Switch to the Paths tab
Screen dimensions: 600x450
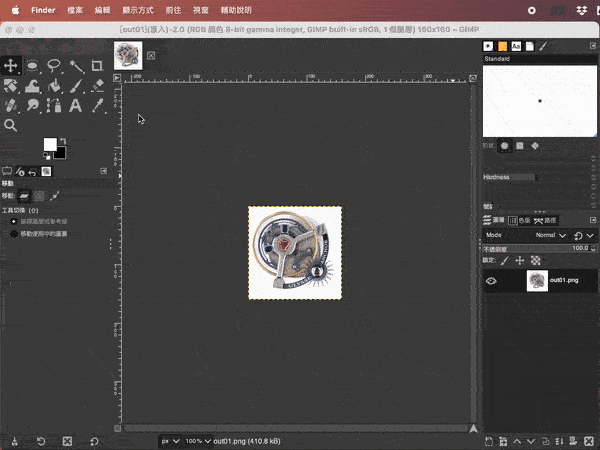point(545,220)
